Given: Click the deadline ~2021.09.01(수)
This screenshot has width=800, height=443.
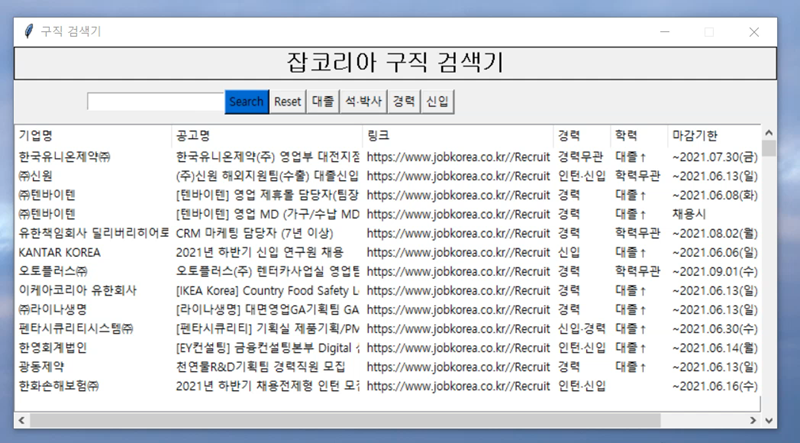Looking at the screenshot, I should [715, 272].
